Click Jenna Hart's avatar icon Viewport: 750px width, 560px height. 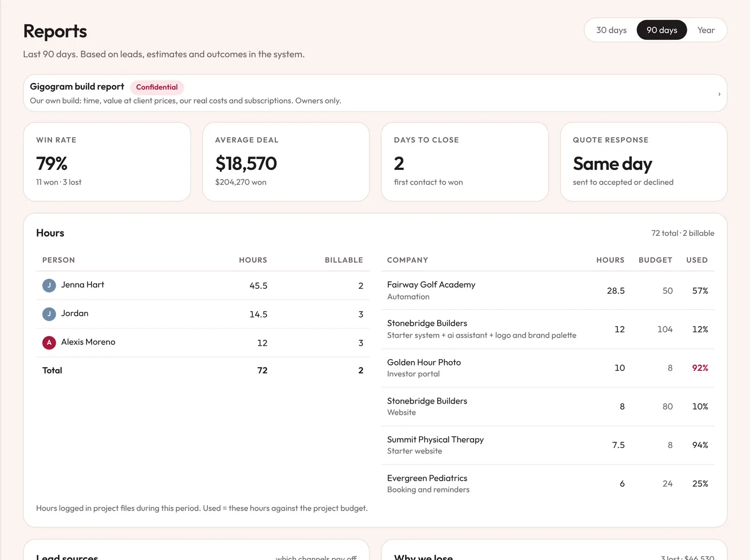click(x=49, y=285)
